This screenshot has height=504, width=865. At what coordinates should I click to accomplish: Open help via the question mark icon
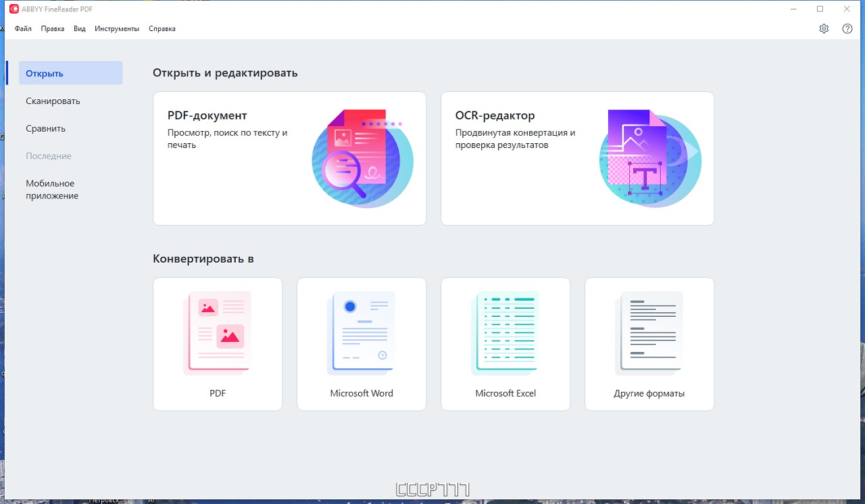click(x=847, y=29)
